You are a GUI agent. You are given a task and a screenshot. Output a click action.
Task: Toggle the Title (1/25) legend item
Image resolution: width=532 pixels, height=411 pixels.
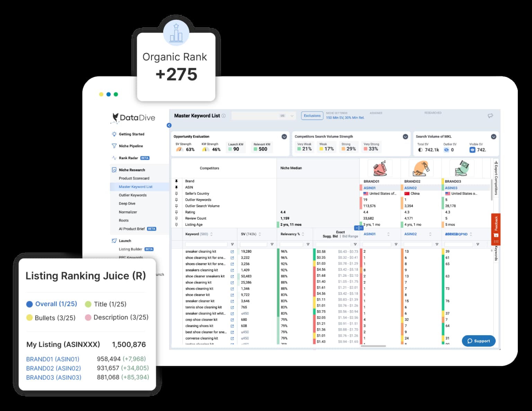[106, 304]
